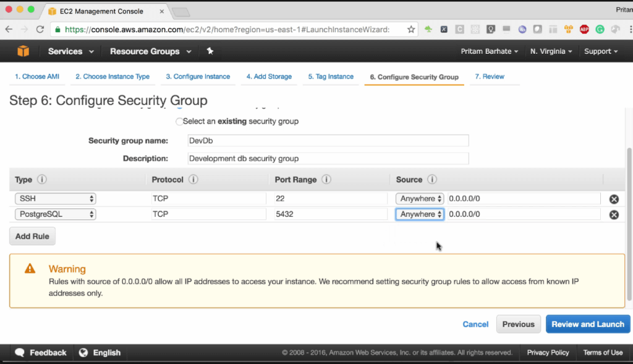Click the AWS cube logo in navigation bar

[22, 51]
